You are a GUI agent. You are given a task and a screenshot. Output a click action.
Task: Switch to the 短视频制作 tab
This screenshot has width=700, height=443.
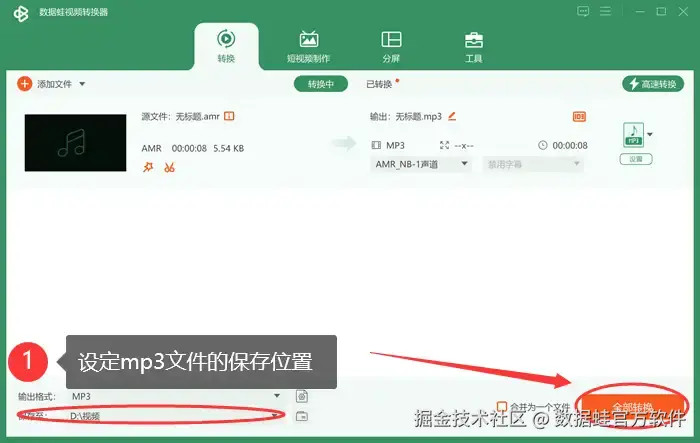coord(308,46)
